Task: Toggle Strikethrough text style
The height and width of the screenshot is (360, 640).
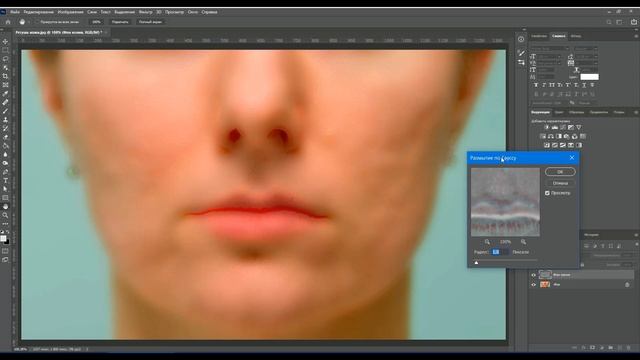Action: tap(592, 85)
